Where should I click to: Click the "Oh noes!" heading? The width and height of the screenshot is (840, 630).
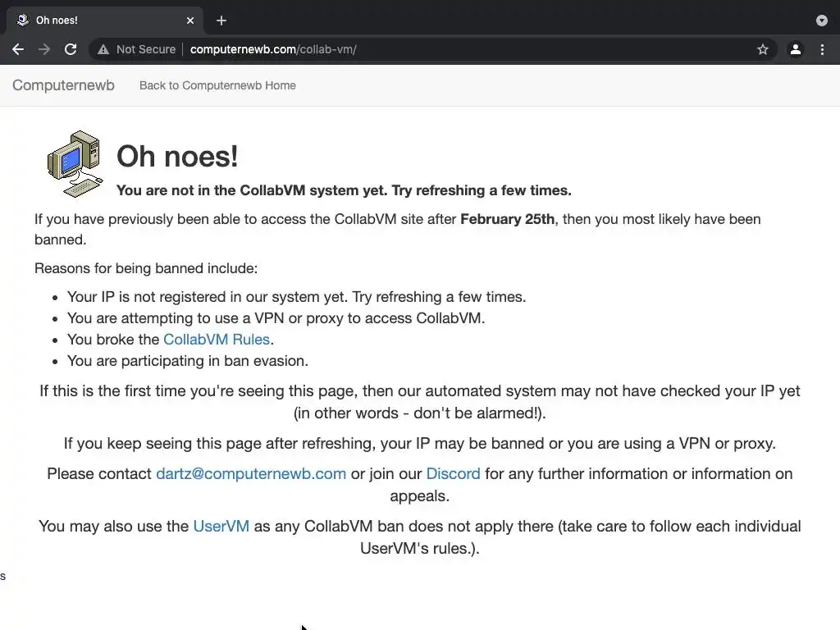point(177,156)
